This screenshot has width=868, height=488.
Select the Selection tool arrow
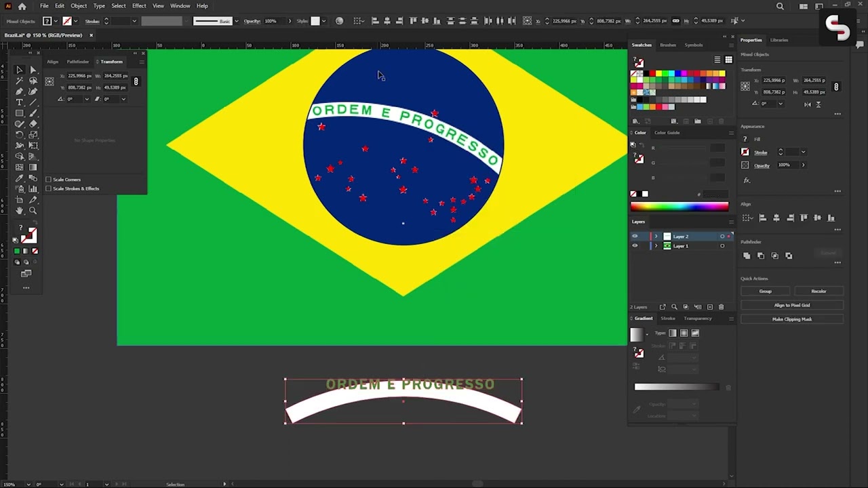tap(20, 70)
